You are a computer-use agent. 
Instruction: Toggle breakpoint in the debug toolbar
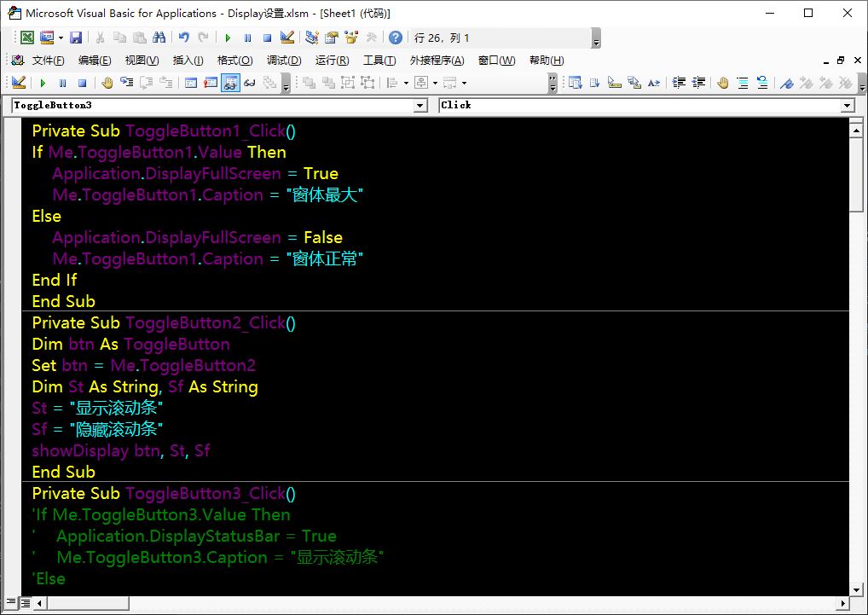[x=107, y=83]
